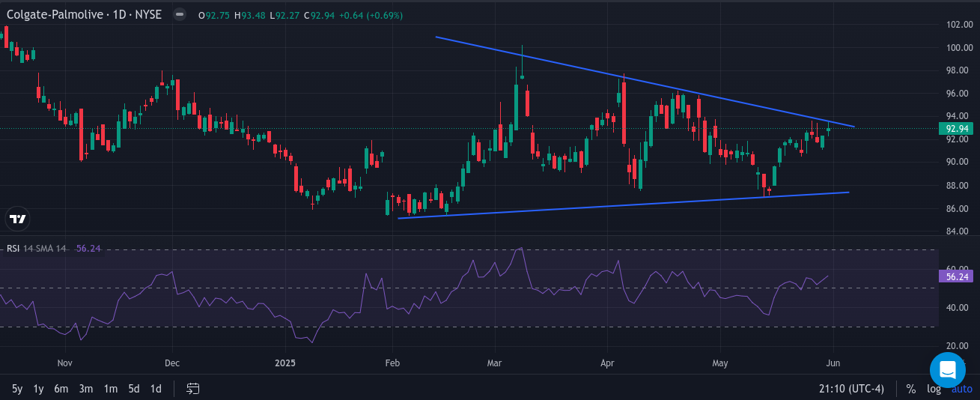Click the change value +0.64 (+0.69%)

point(371,15)
